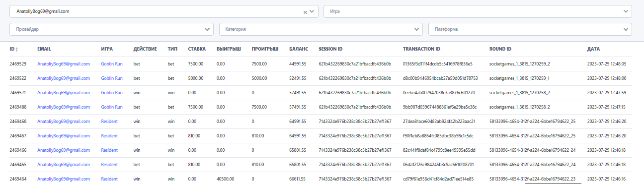Viewport: 644px width, 184px height.
Task: Select the ТИП column header
Action: point(172,49)
